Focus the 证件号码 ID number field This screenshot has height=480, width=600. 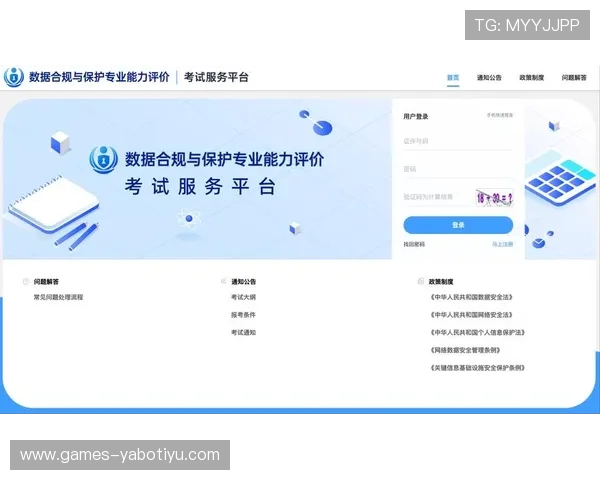coord(458,141)
